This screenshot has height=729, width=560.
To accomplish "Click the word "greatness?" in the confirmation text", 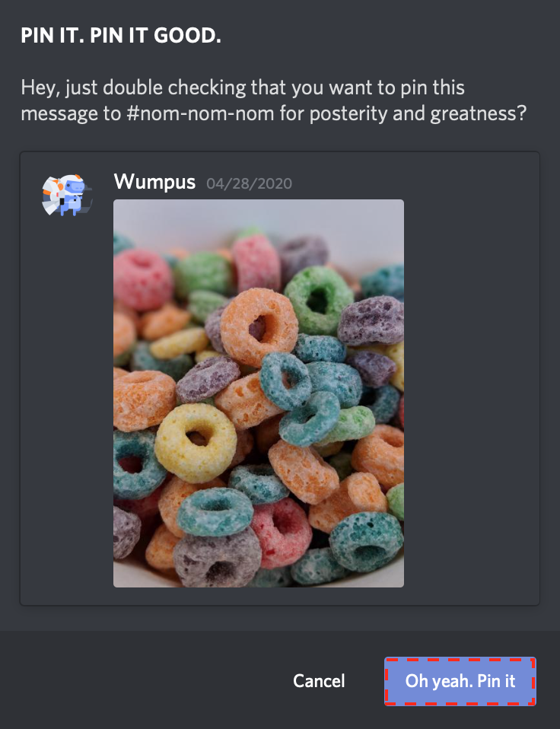I will pyautogui.click(x=479, y=114).
